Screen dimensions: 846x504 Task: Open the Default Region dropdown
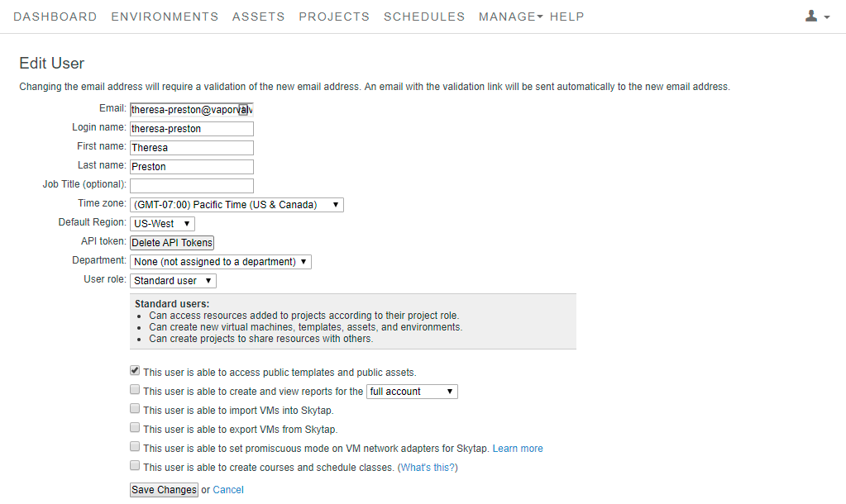pos(162,223)
